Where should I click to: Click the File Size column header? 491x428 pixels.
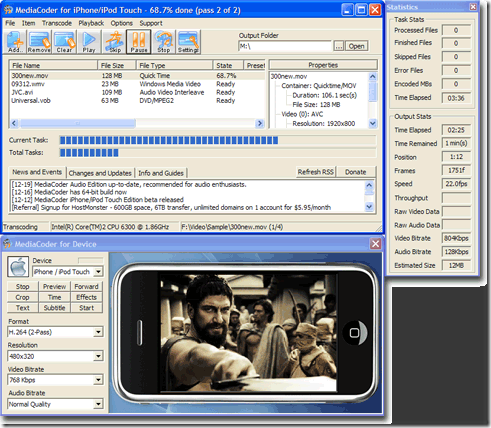[117, 65]
